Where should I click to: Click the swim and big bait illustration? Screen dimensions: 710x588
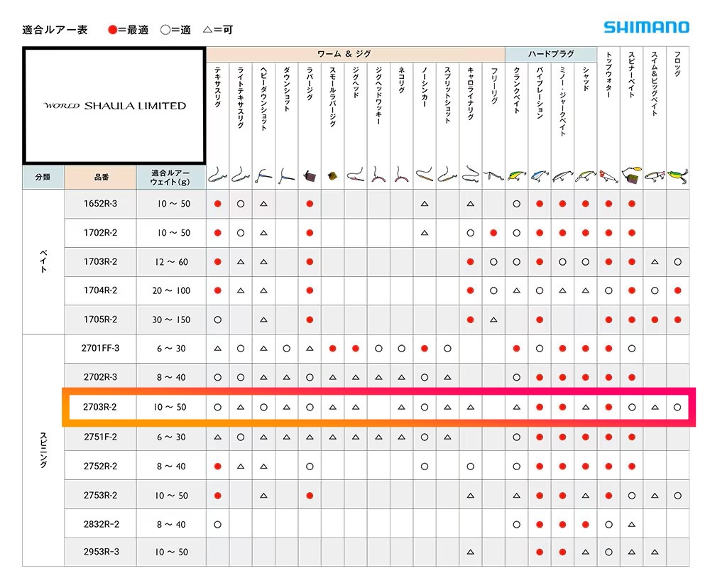click(x=655, y=176)
